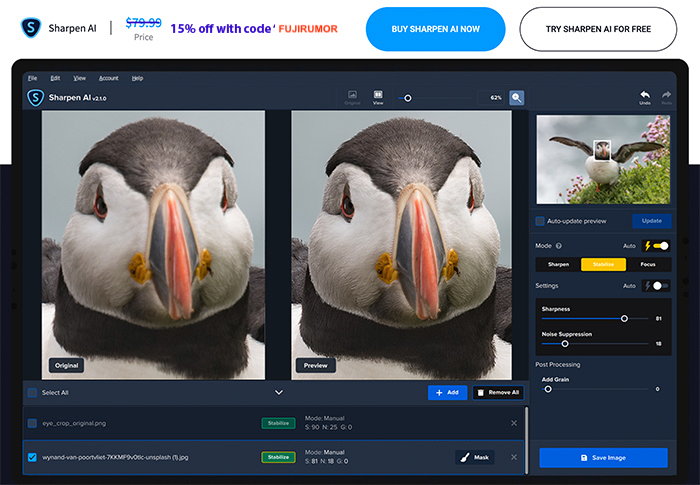Viewport: 700px width, 485px height.
Task: Click the Remove All button
Action: (498, 393)
